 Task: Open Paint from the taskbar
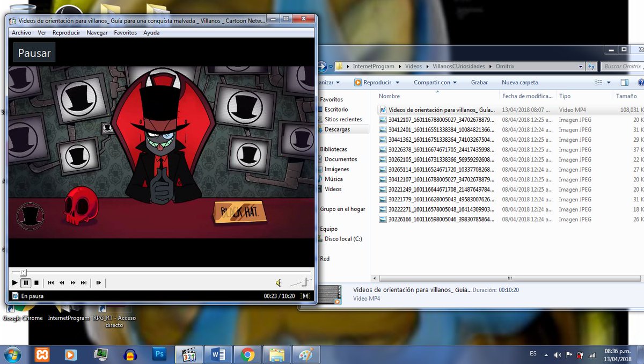point(306,355)
